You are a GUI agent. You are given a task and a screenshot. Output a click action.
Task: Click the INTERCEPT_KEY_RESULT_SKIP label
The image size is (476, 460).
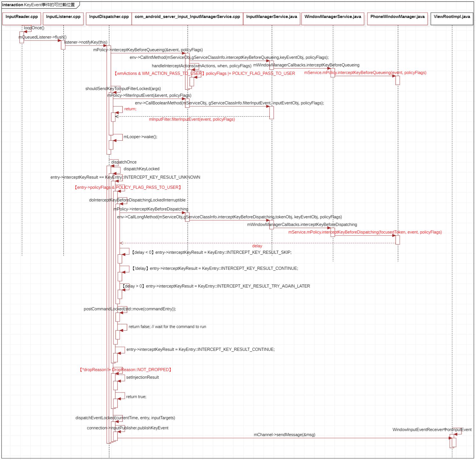click(x=211, y=252)
